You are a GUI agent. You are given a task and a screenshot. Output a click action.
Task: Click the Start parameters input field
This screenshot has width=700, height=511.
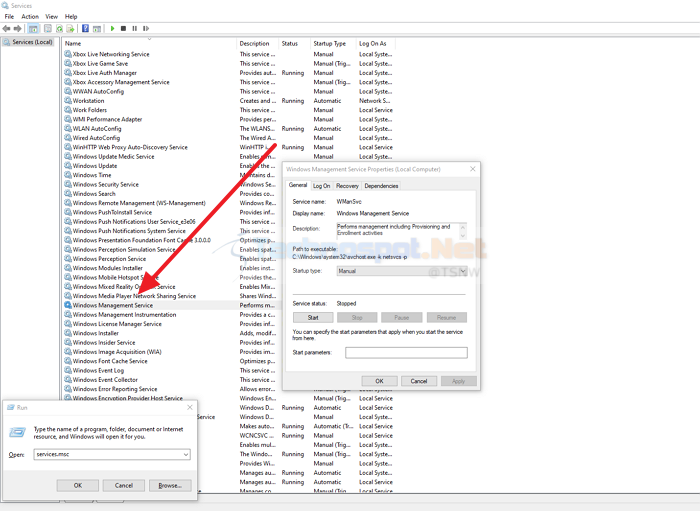pyautogui.click(x=406, y=353)
